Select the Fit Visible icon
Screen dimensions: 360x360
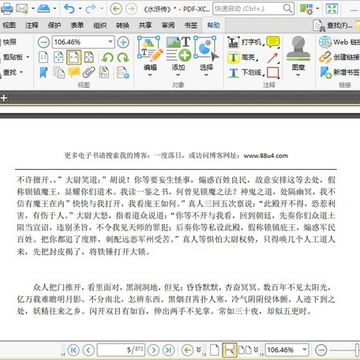click(89, 57)
